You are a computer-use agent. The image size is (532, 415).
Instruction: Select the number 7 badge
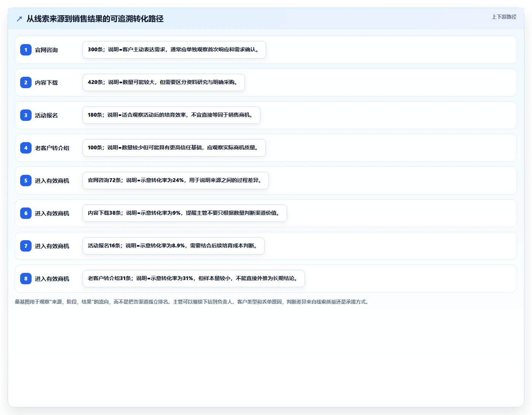point(26,246)
